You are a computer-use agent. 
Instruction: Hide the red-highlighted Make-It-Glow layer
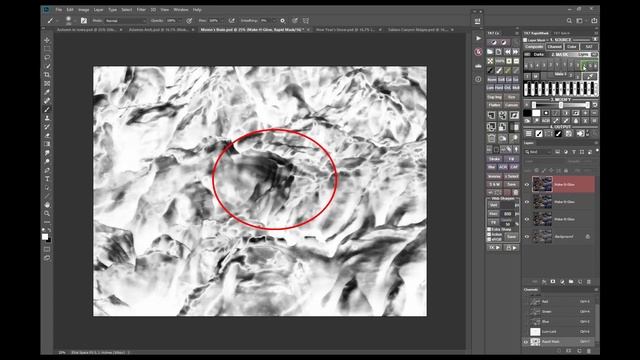[x=527, y=184]
